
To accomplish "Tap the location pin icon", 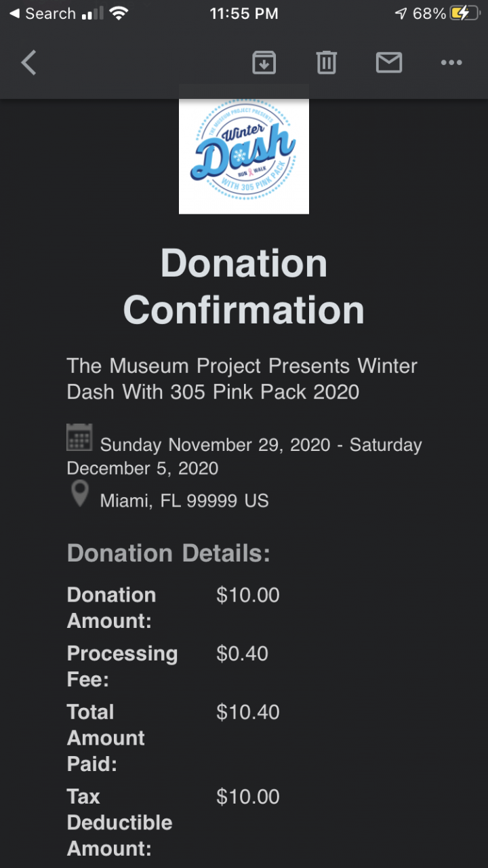I will [x=79, y=494].
